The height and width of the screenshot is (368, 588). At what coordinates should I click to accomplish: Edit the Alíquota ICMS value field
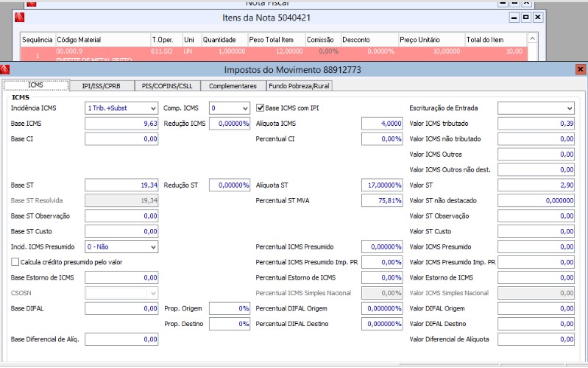(382, 124)
